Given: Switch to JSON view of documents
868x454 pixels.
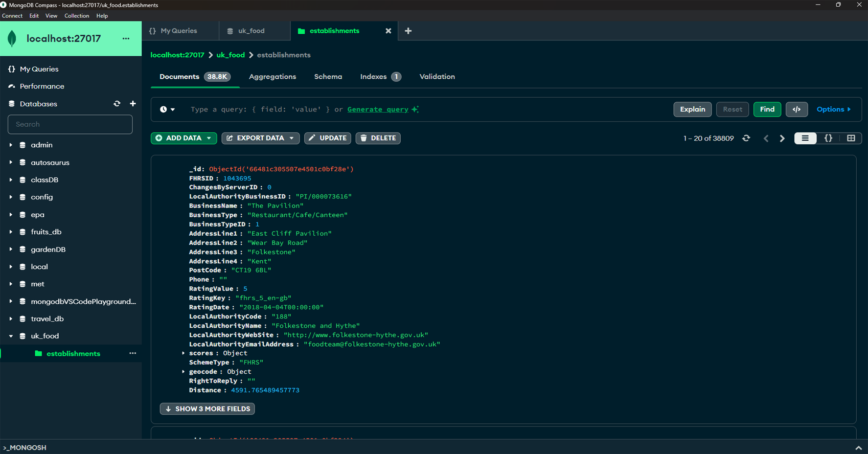Looking at the screenshot, I should (x=828, y=138).
